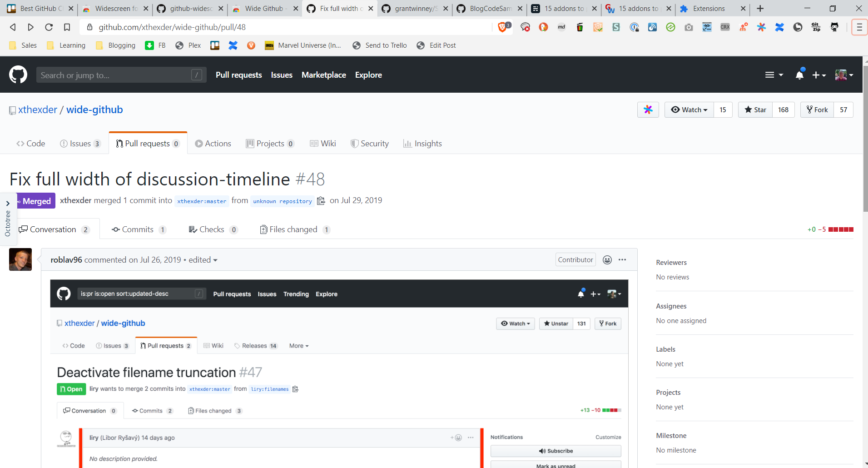Open the comment options ellipsis menu
The height and width of the screenshot is (468, 868).
coord(622,260)
